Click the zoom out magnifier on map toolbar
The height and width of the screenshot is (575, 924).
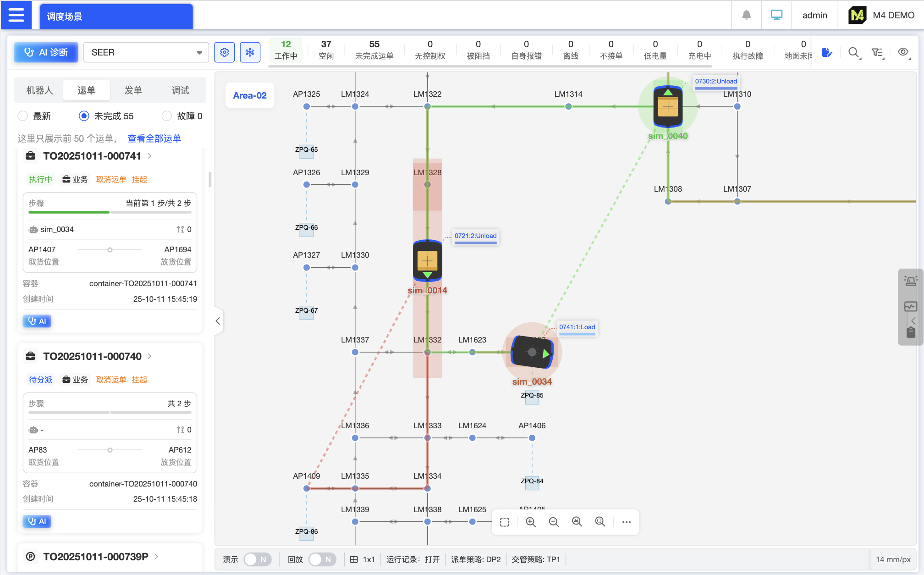click(554, 522)
